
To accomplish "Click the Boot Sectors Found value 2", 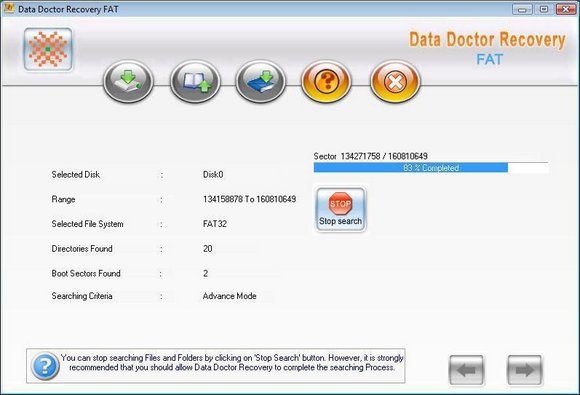I will [x=206, y=274].
